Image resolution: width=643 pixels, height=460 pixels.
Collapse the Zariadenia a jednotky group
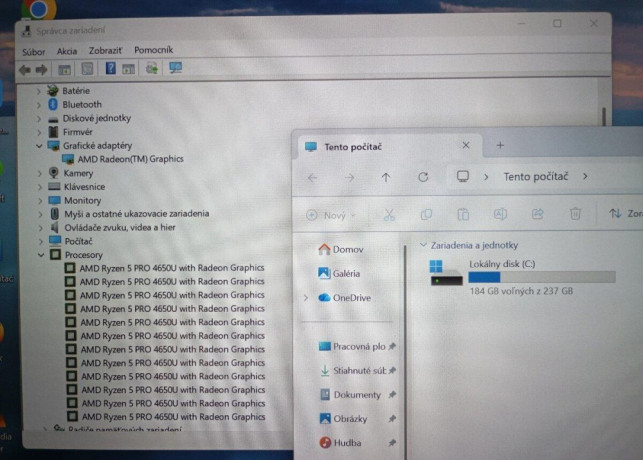[423, 245]
